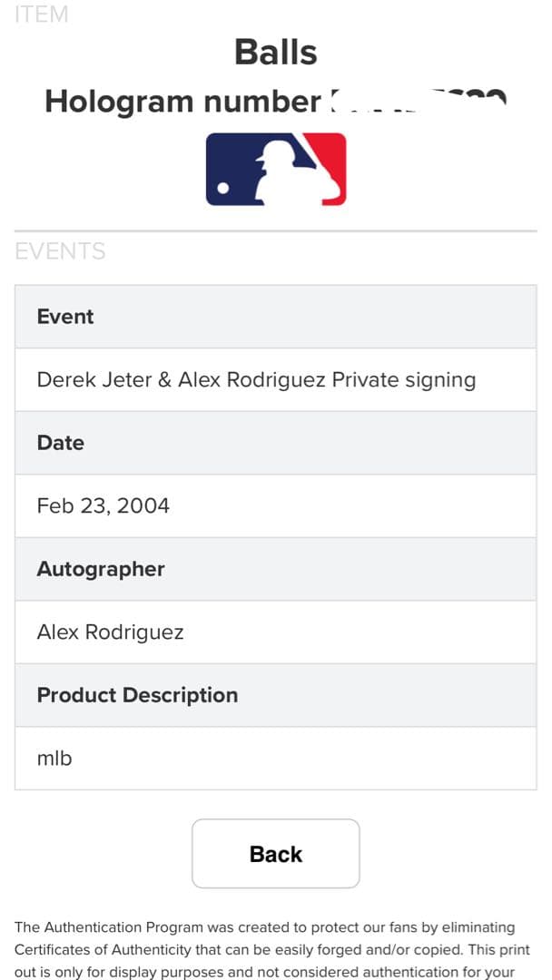Viewport: 552px width, 980px height.
Task: Click the Feb 23, 2004 date value
Action: pyautogui.click(x=103, y=505)
